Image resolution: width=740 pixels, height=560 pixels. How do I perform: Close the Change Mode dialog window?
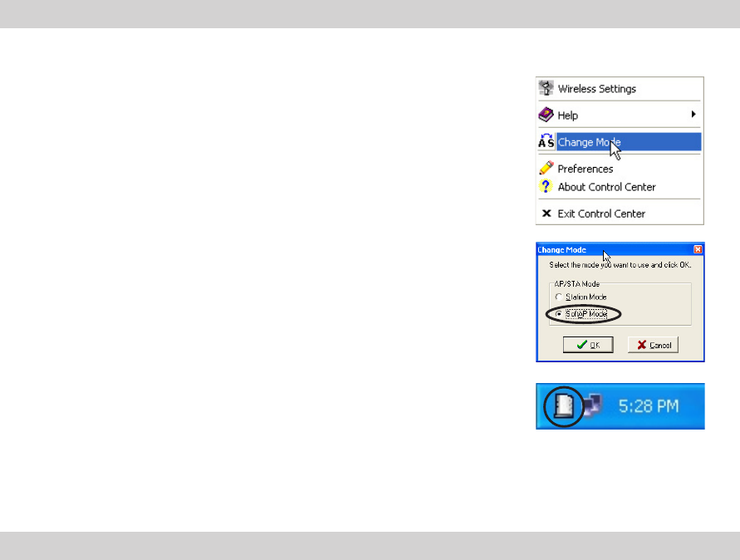pos(698,249)
